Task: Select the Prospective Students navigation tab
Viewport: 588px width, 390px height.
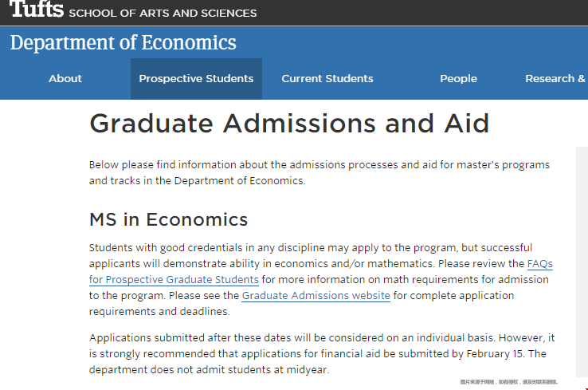Action: pos(196,78)
